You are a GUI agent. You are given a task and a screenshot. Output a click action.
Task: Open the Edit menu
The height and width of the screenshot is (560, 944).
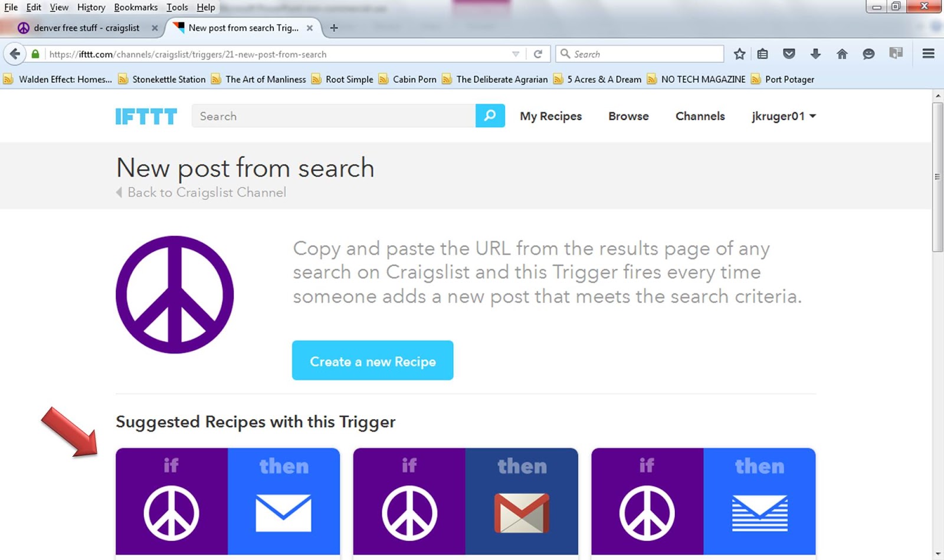point(34,7)
